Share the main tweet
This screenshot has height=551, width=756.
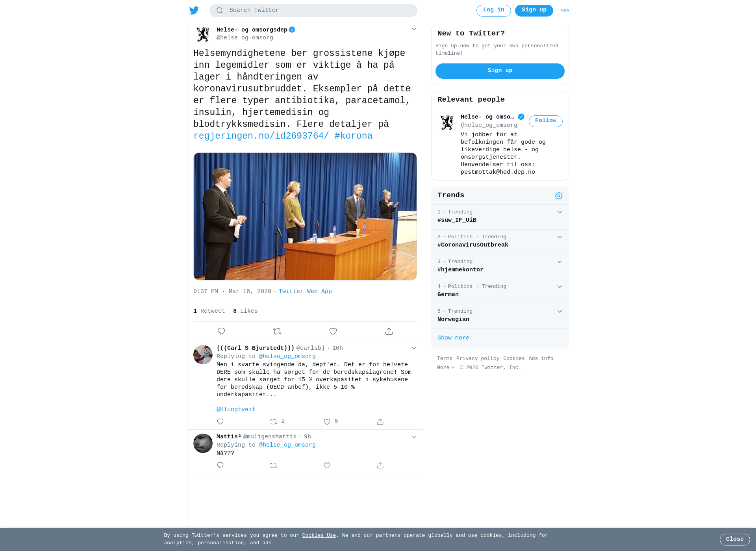point(389,331)
